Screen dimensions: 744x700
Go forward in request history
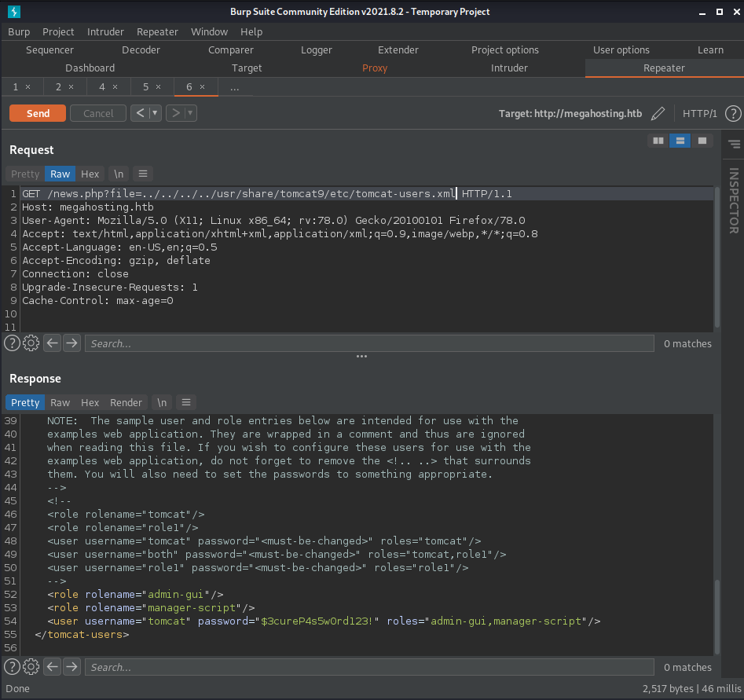[175, 113]
